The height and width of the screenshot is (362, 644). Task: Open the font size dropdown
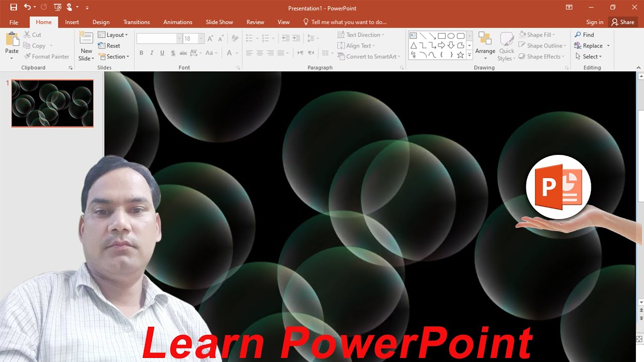click(x=201, y=39)
